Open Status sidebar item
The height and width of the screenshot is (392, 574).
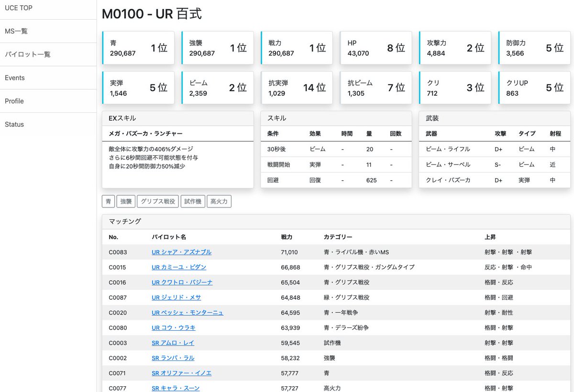click(14, 124)
